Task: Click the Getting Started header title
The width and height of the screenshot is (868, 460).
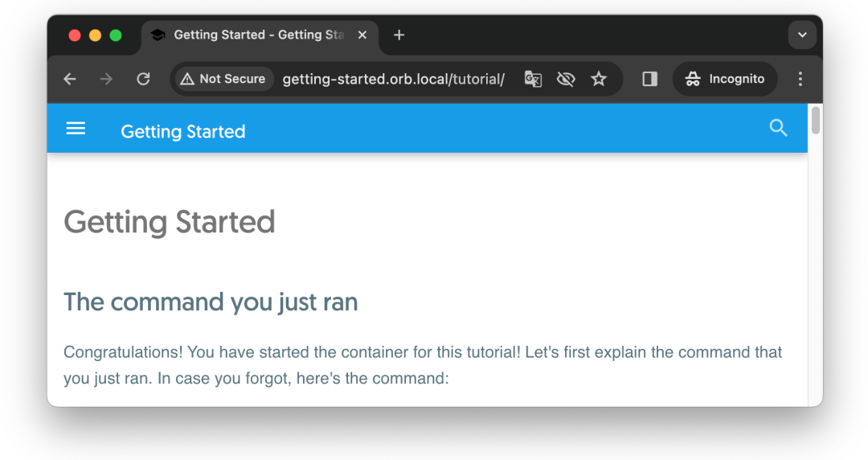Action: pyautogui.click(x=183, y=132)
